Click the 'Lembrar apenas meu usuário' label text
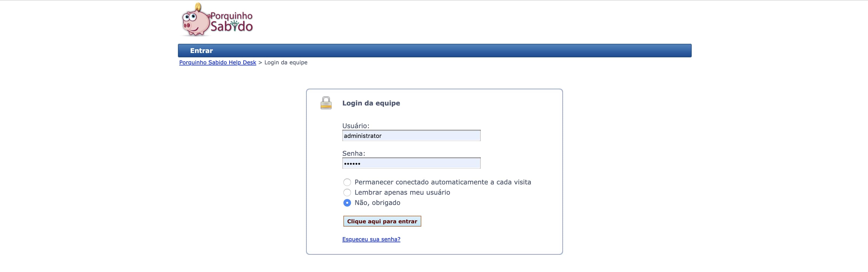 (402, 193)
